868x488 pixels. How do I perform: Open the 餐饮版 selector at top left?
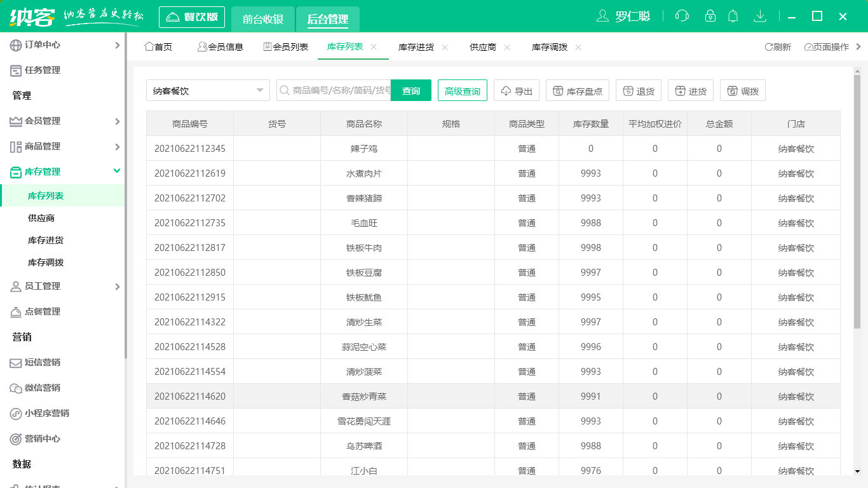[191, 17]
